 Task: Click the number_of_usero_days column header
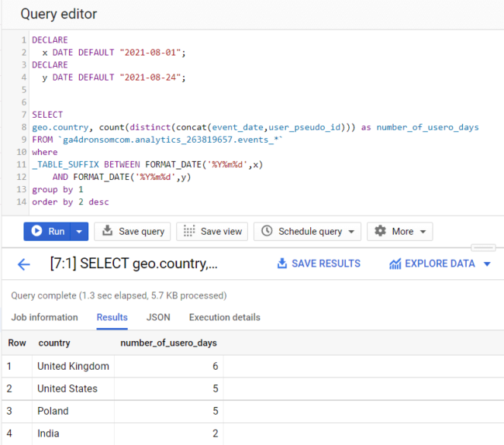coord(168,343)
